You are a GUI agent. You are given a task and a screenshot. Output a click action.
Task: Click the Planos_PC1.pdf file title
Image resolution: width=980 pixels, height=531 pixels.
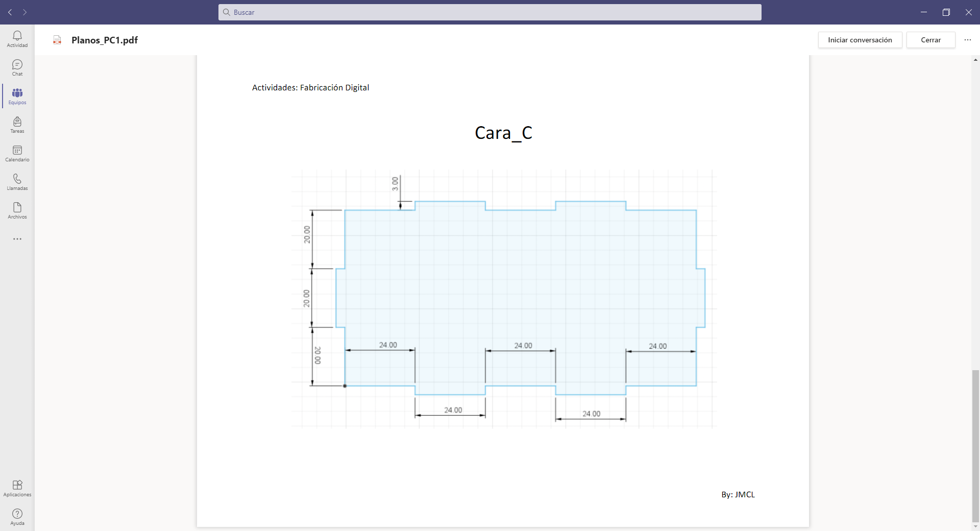(x=105, y=40)
